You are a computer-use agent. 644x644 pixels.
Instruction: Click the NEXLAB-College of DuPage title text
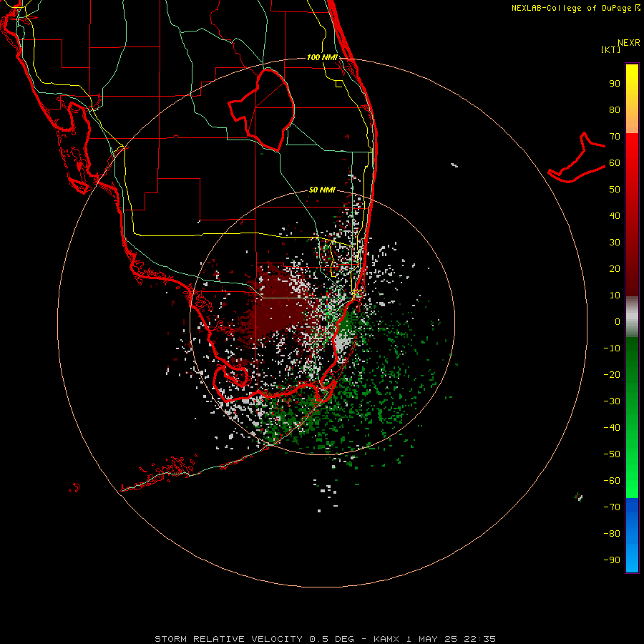tap(572, 8)
